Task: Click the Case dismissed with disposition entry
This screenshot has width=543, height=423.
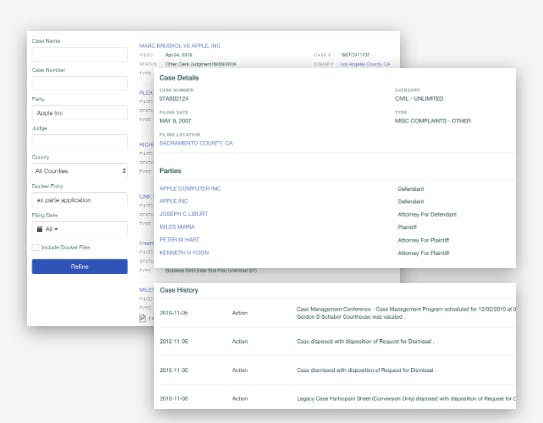Action: tap(335, 370)
